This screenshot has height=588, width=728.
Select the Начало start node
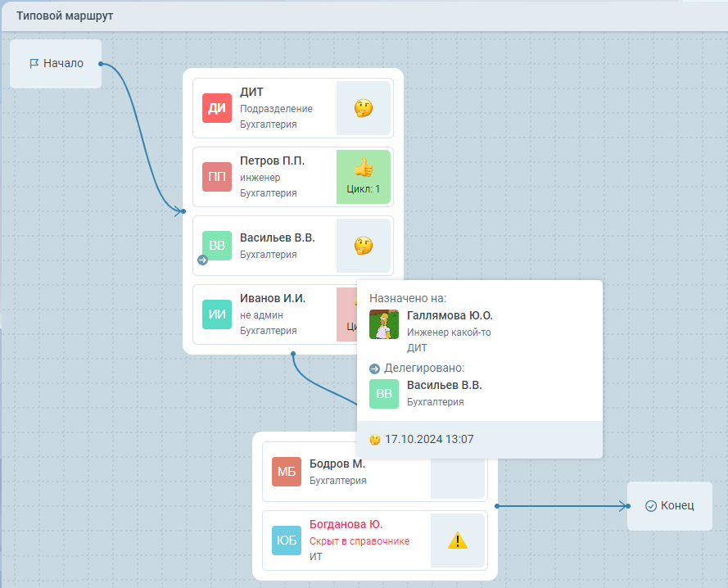56,63
